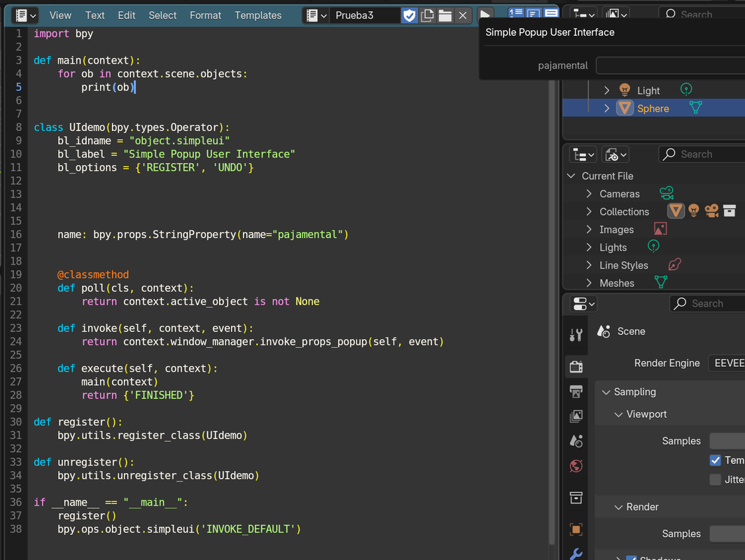
Task: Open the View menu
Action: [x=60, y=15]
